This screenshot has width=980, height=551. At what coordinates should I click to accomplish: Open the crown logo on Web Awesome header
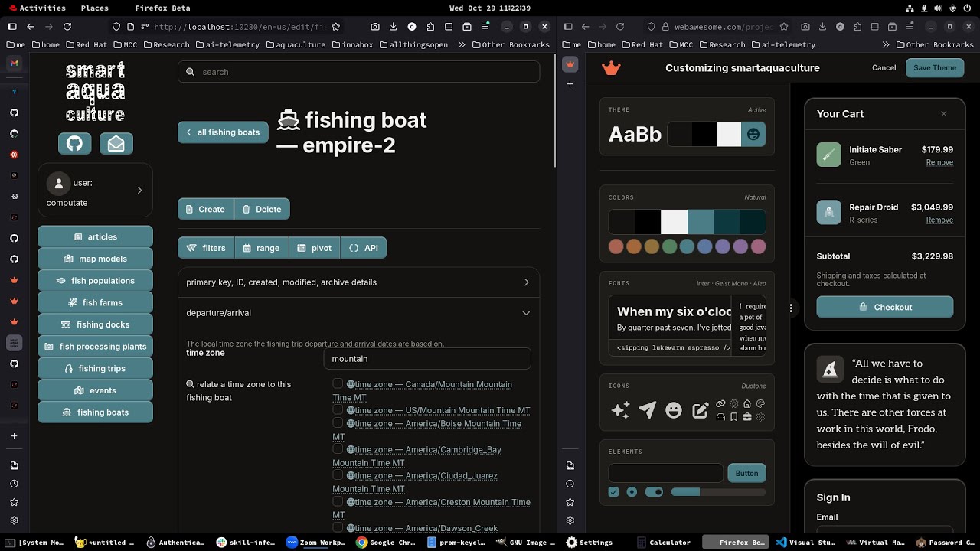[x=611, y=68]
